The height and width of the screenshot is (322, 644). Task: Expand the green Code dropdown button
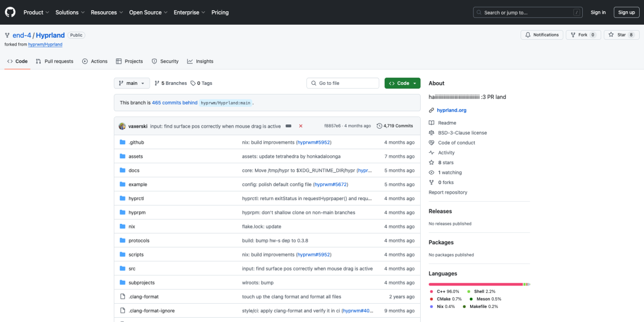[x=402, y=83]
